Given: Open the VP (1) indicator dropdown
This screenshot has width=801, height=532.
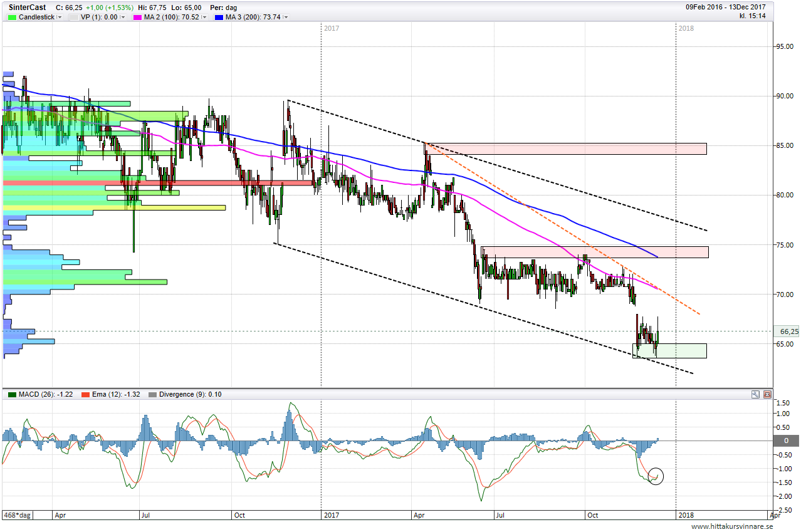Looking at the screenshot, I should click(x=122, y=17).
